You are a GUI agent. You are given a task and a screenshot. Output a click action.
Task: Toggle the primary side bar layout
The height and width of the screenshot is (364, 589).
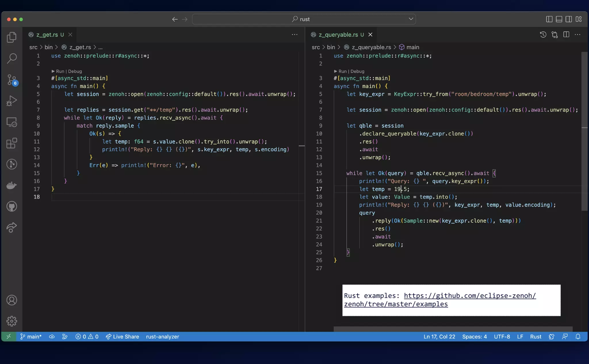click(549, 19)
